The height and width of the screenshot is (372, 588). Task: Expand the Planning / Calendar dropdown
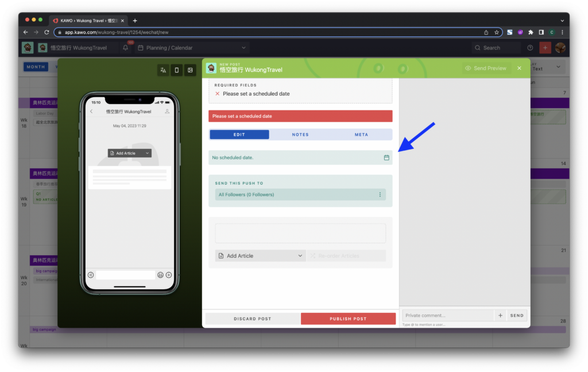[x=192, y=48]
